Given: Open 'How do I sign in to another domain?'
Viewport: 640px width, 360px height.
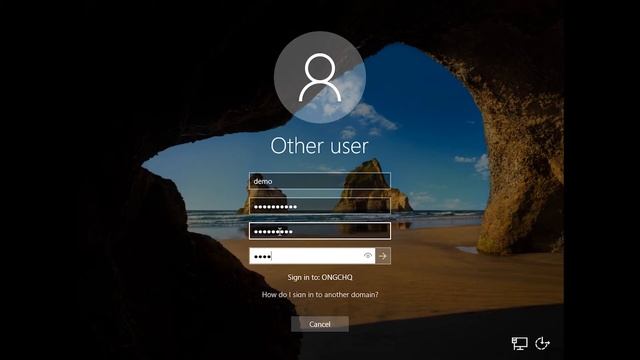Looking at the screenshot, I should coord(320,294).
